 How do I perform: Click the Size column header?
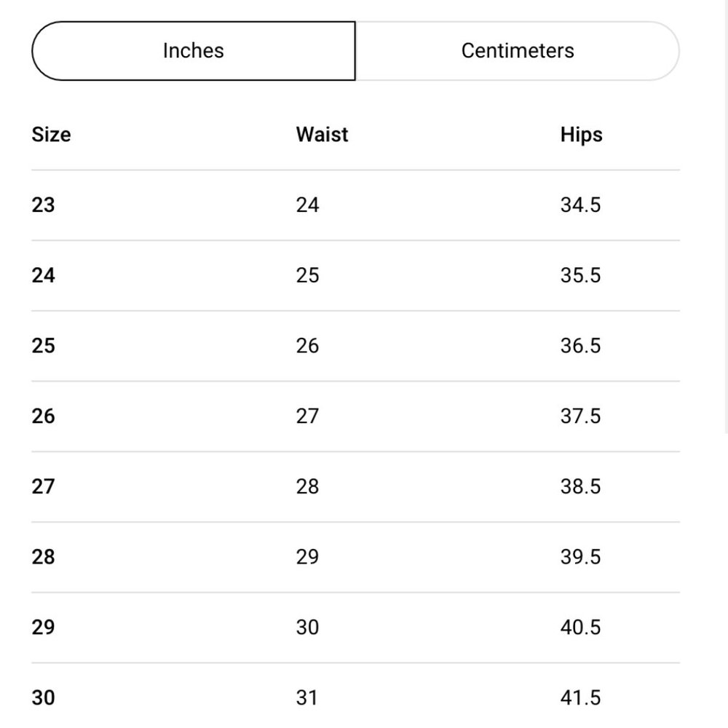pyautogui.click(x=51, y=135)
